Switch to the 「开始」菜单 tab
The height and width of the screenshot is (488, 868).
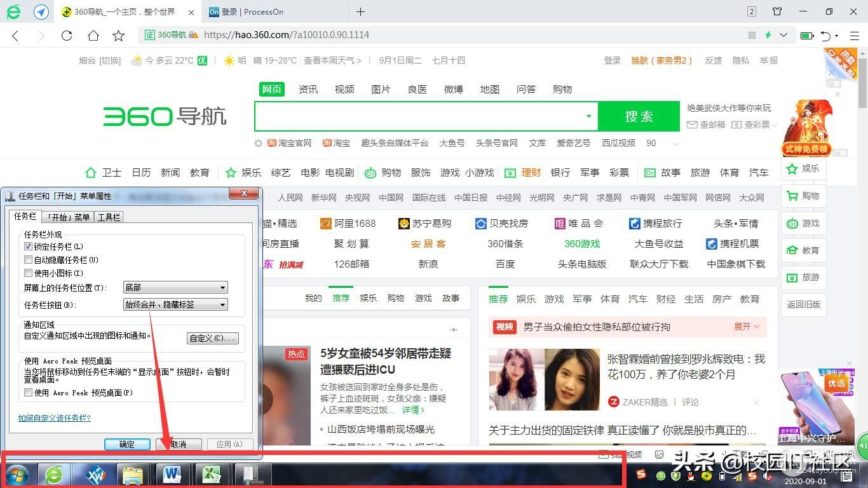(x=68, y=217)
